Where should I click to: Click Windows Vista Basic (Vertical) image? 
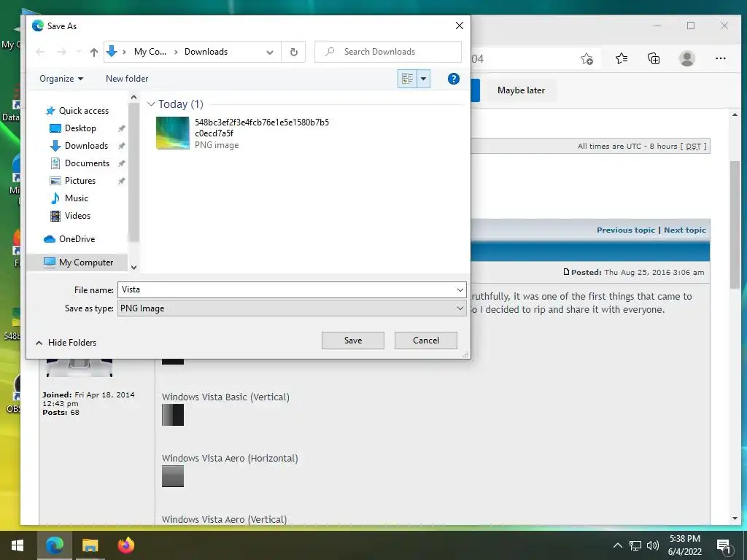[x=172, y=415]
